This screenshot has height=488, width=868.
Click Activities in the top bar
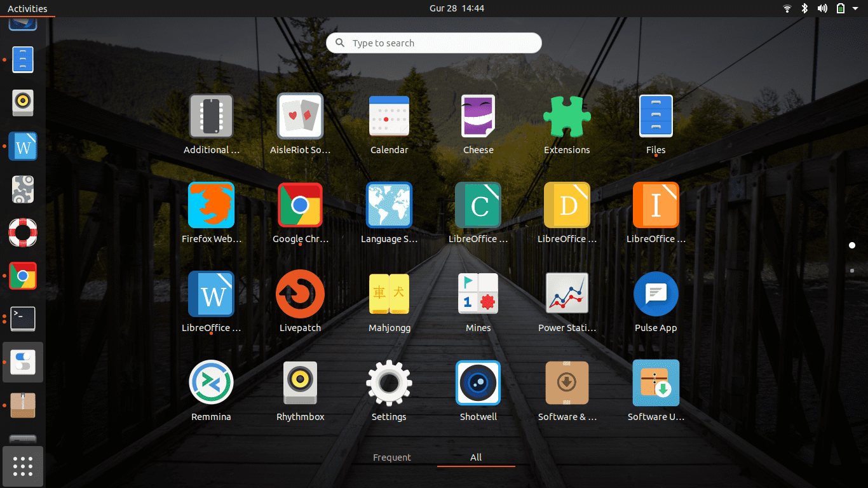(27, 8)
